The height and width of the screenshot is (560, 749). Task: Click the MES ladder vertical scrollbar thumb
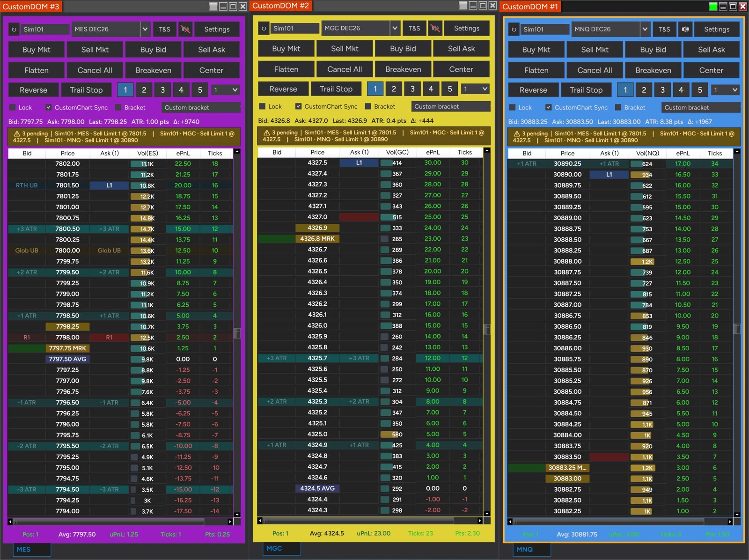coord(237,333)
